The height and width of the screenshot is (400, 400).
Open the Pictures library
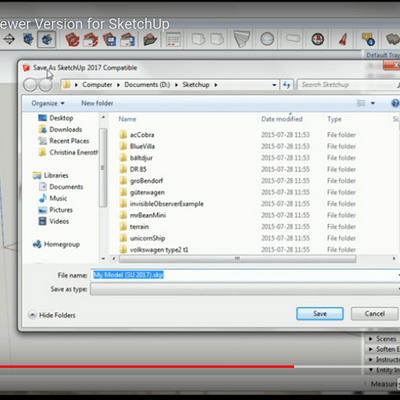pos(56,210)
